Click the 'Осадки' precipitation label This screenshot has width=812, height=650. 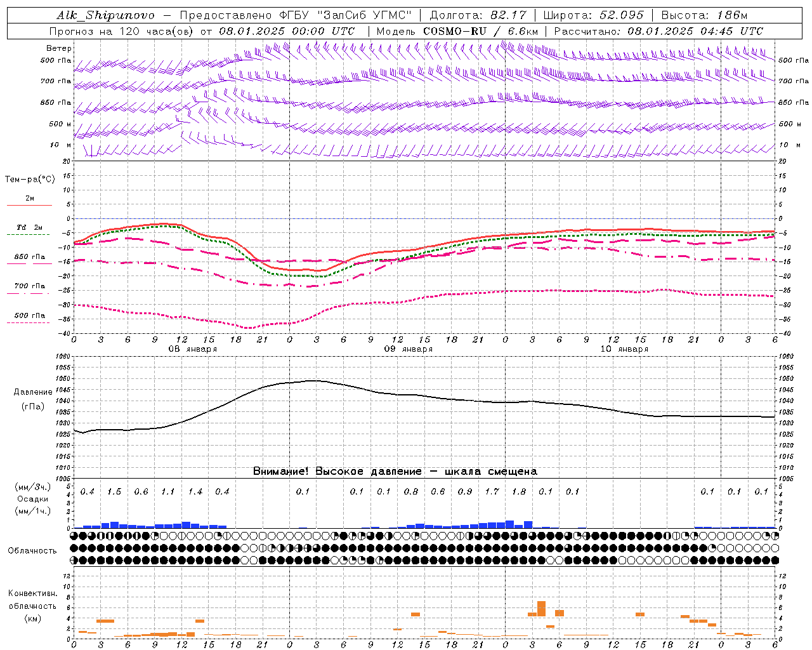[32, 499]
